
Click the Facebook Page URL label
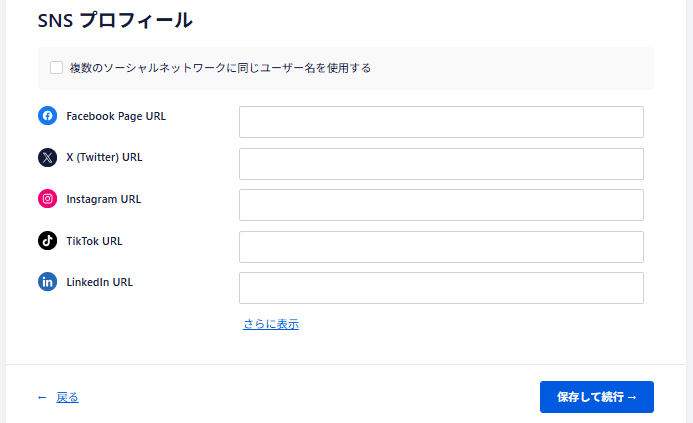click(116, 116)
